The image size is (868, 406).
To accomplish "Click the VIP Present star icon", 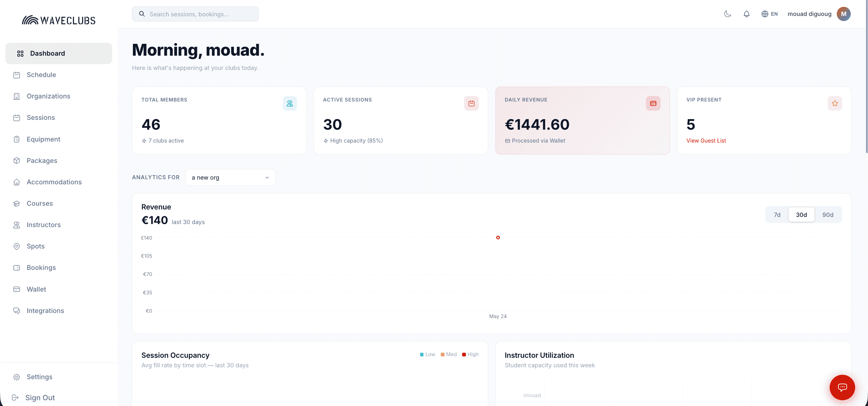I will tap(835, 104).
